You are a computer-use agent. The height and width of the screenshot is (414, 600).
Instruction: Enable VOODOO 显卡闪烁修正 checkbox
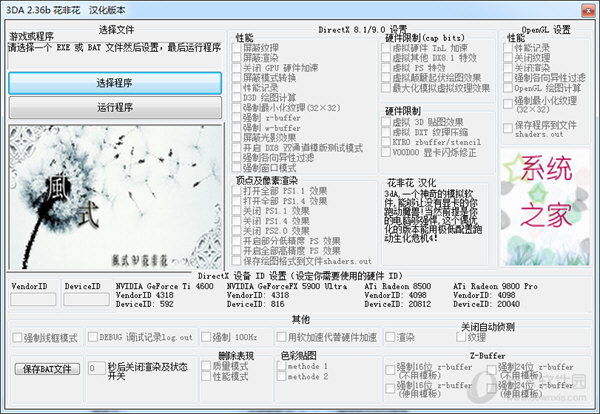tap(386, 152)
